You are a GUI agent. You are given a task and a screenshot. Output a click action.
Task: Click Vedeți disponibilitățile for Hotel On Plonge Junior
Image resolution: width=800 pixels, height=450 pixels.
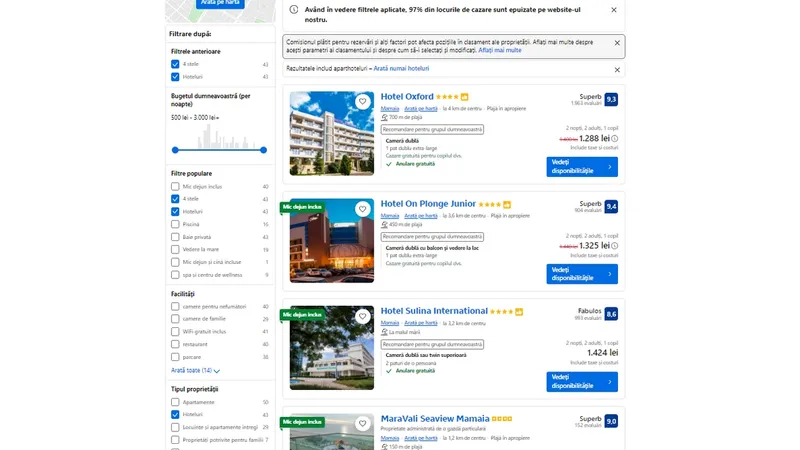pos(582,274)
